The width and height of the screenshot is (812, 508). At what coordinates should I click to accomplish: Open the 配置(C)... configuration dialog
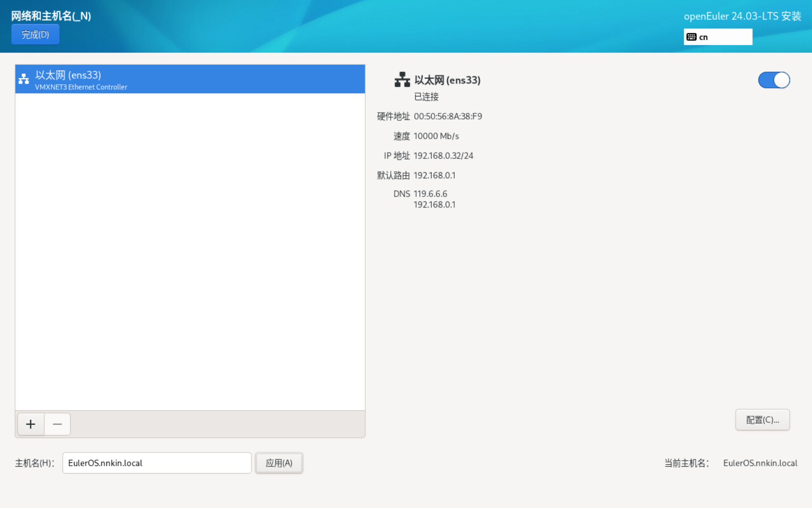click(x=762, y=420)
